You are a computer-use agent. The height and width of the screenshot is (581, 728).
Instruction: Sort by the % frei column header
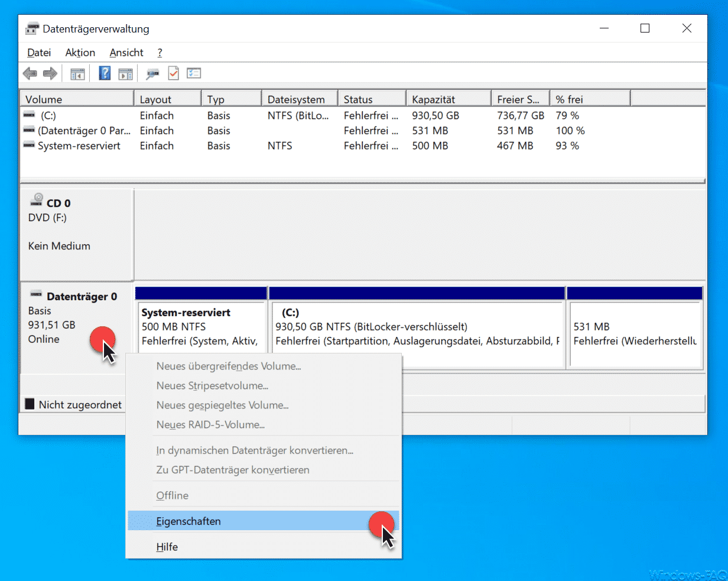click(x=590, y=99)
